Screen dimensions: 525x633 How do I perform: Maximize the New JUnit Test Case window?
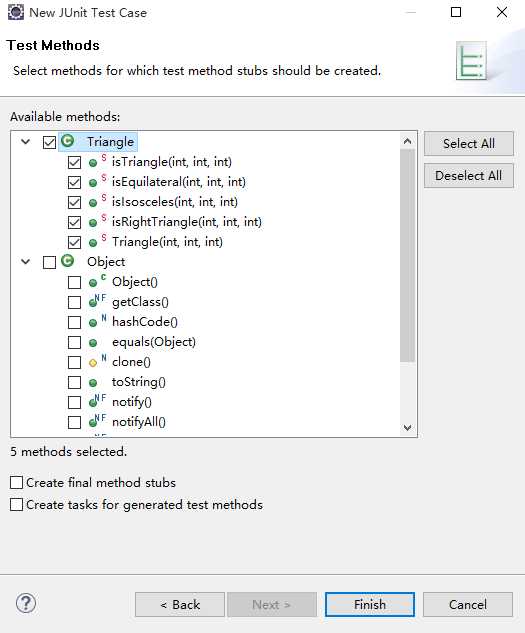[456, 12]
